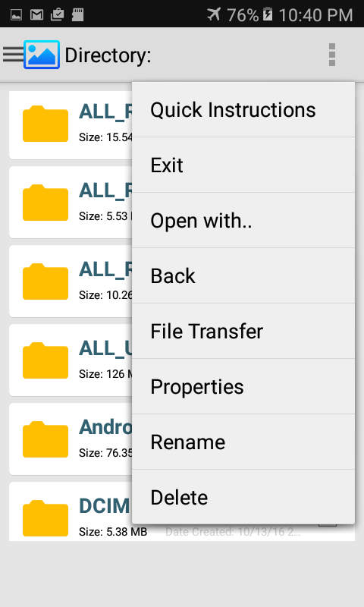Screen dimensions: 364x607
Task: Open the first ALL_ folder icon
Action: pyautogui.click(x=45, y=124)
